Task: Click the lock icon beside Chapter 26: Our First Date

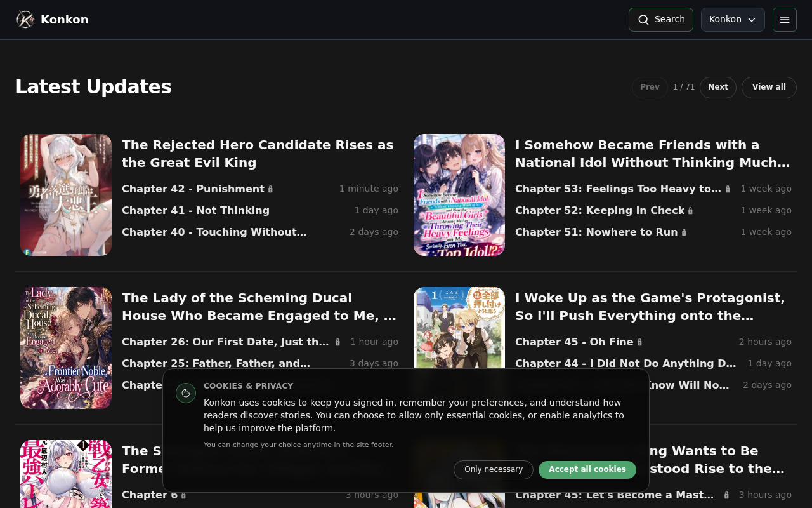Action: pyautogui.click(x=337, y=342)
